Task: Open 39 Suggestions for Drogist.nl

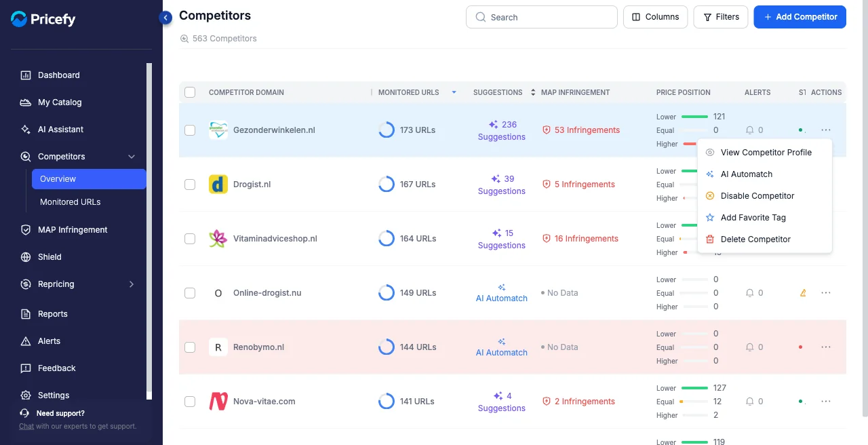Action: click(502, 185)
